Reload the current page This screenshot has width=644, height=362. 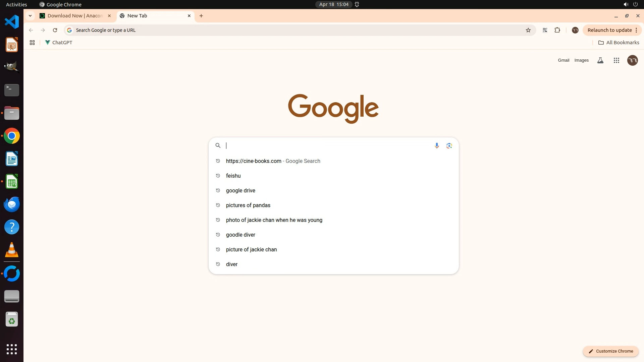click(x=55, y=30)
